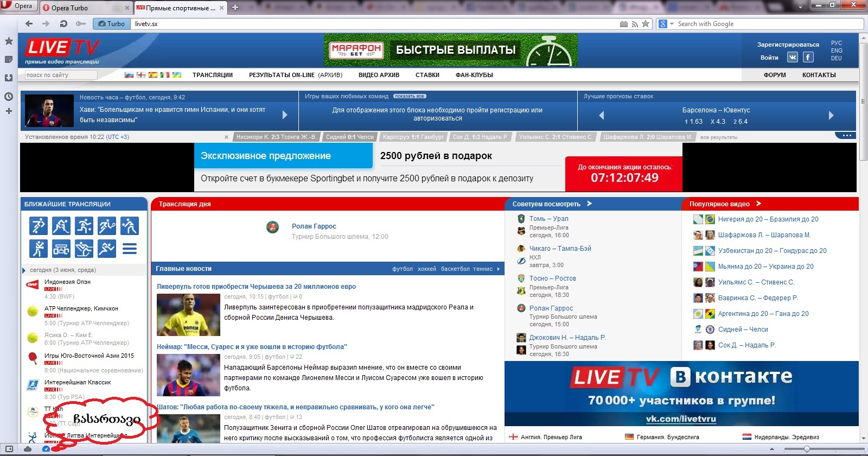Switch site language to ENG
This screenshot has height=456, width=868.
click(x=837, y=50)
